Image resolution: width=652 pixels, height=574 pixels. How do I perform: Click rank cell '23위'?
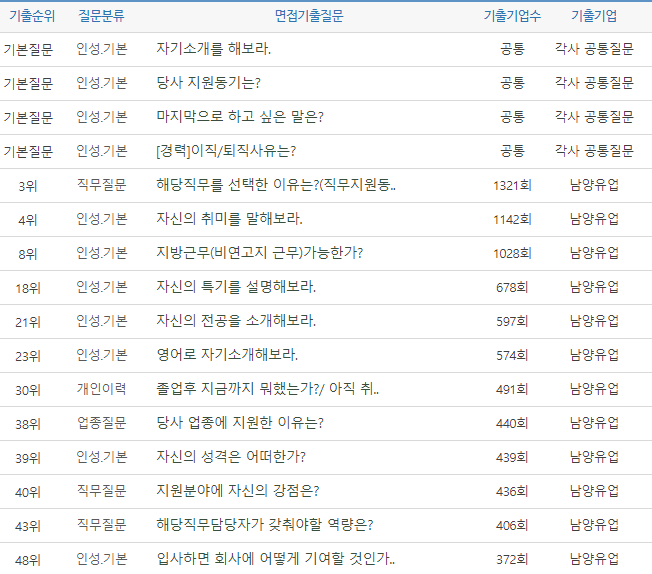28,356
